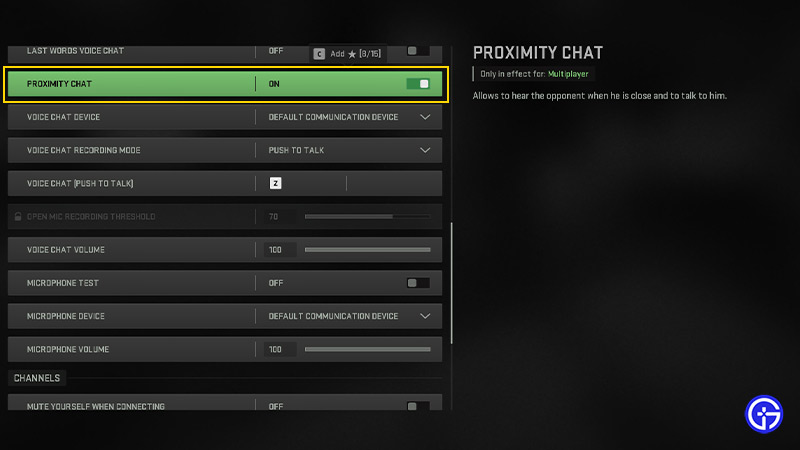This screenshot has height=450, width=800.
Task: Toggle Mute Yourself When Connecting switch
Action: point(418,406)
